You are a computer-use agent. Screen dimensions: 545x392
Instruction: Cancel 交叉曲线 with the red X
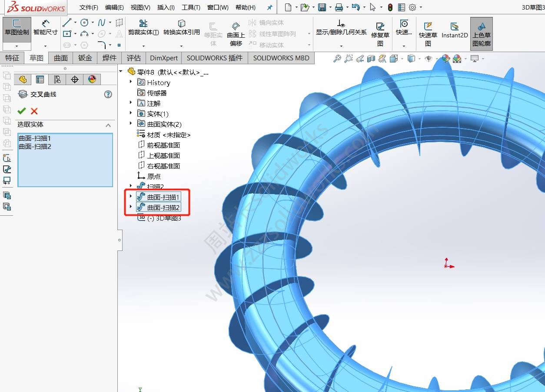(34, 111)
